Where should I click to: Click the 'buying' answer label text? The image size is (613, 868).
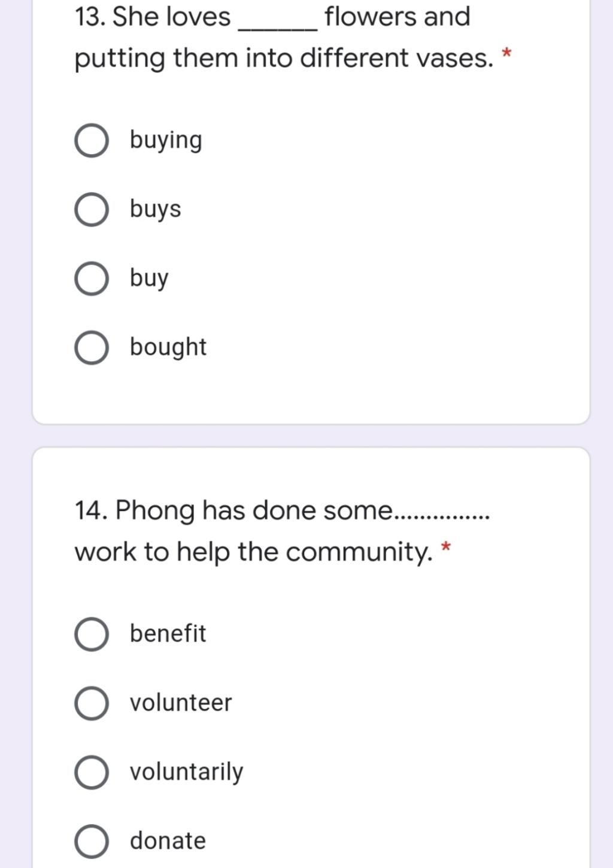[x=166, y=141]
